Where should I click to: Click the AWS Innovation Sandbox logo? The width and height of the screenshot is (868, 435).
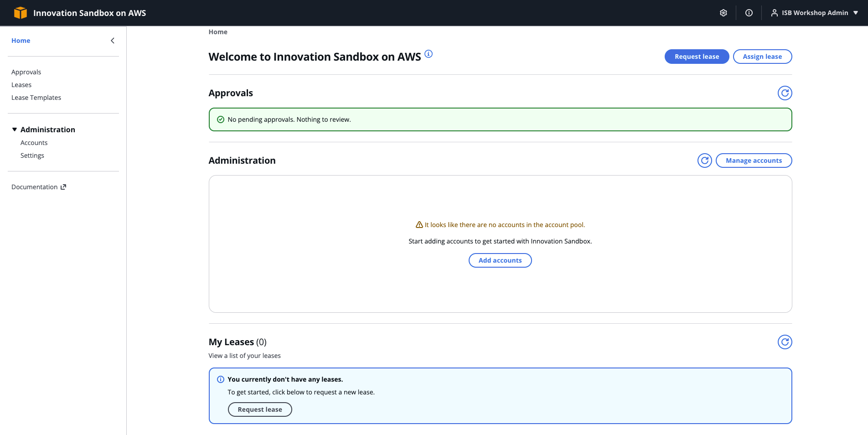tap(21, 13)
